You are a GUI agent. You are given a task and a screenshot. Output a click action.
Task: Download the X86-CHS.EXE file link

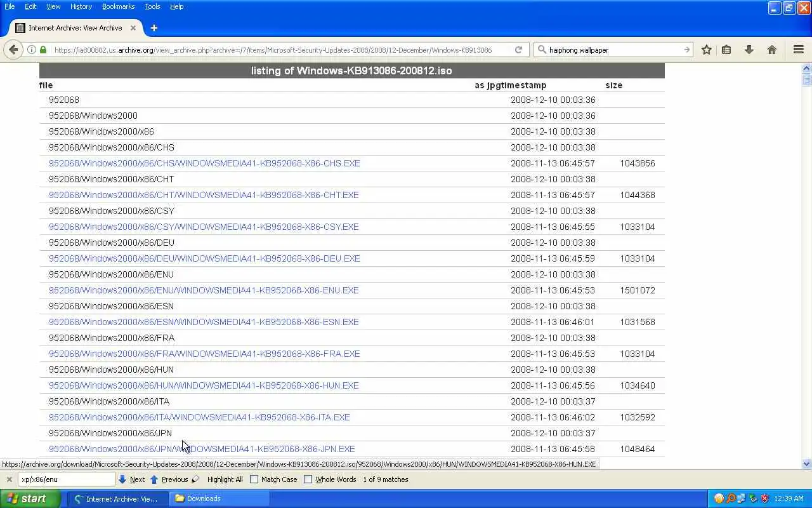click(204, 163)
